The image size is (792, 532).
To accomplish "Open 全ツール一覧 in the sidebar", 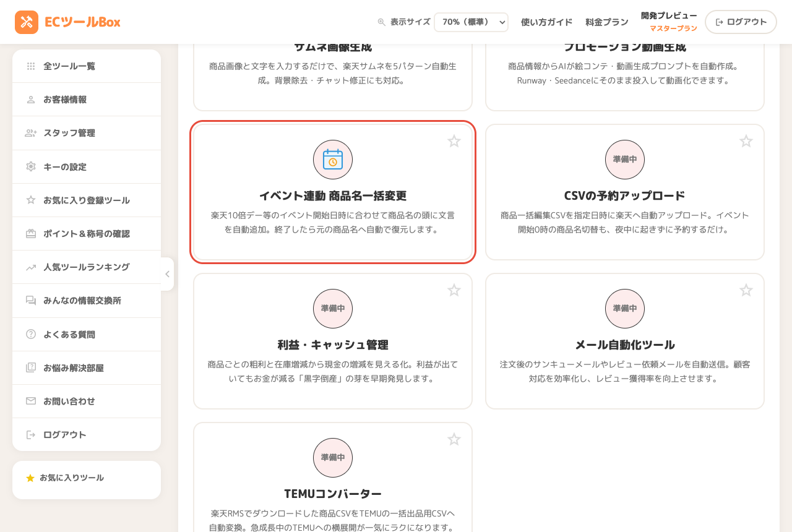I will pyautogui.click(x=87, y=66).
